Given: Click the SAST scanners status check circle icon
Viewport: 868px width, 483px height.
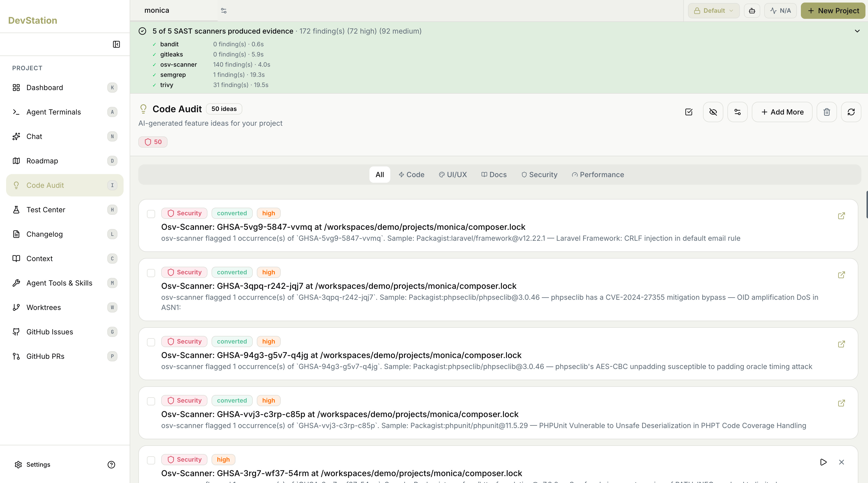Looking at the screenshot, I should coord(143,31).
